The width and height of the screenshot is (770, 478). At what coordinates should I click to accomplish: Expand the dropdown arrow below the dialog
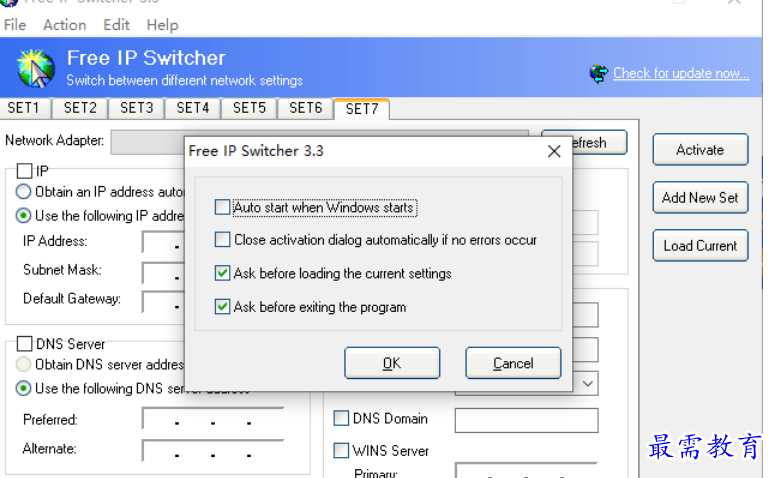pyautogui.click(x=588, y=384)
